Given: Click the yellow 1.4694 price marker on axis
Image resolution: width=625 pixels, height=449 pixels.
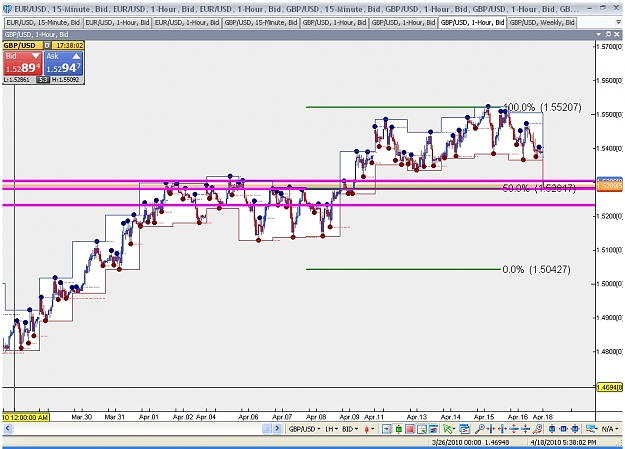Looking at the screenshot, I should click(x=609, y=388).
